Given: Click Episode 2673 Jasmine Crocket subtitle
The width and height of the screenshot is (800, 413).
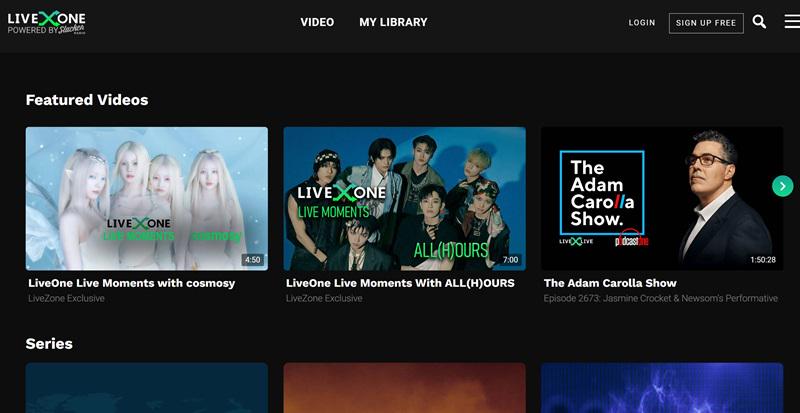Looking at the screenshot, I should tap(661, 298).
